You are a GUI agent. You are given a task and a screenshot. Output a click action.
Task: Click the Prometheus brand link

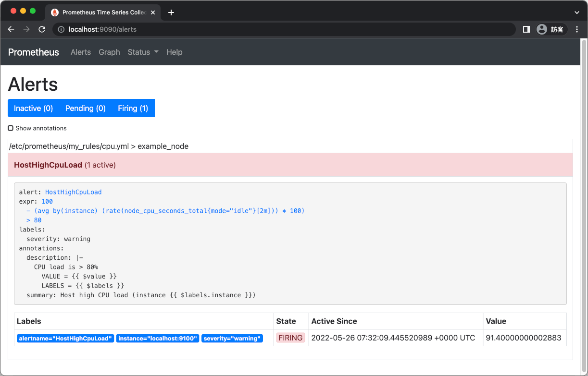(34, 52)
